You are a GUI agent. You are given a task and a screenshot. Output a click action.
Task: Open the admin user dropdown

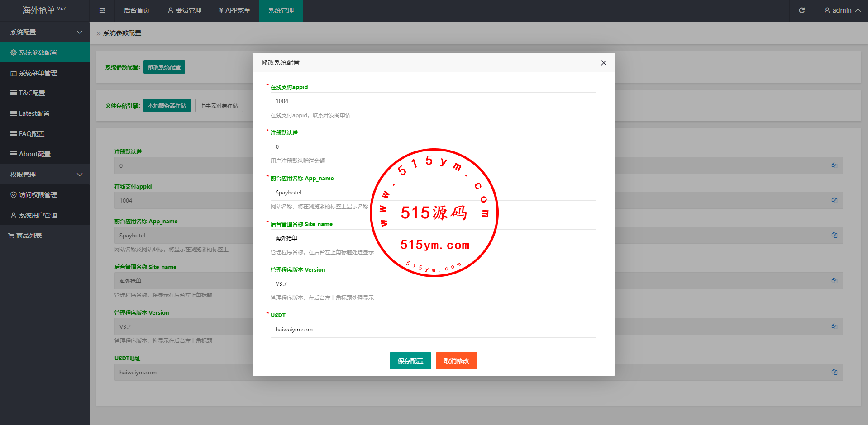click(842, 10)
